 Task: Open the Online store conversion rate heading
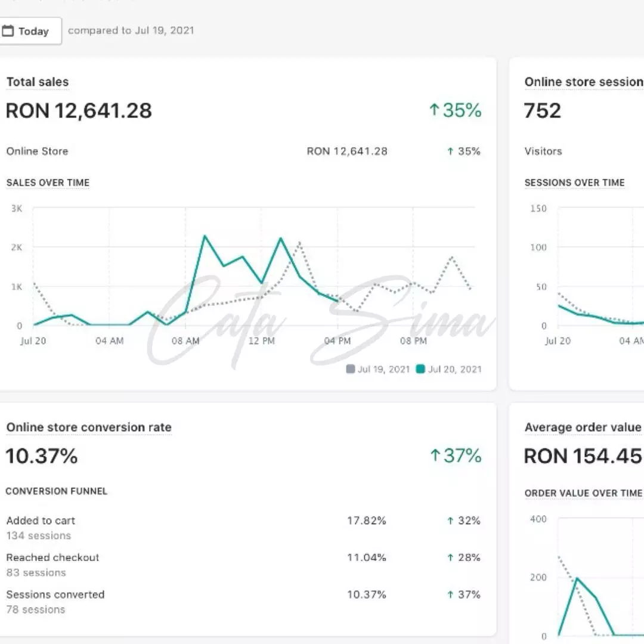tap(89, 428)
